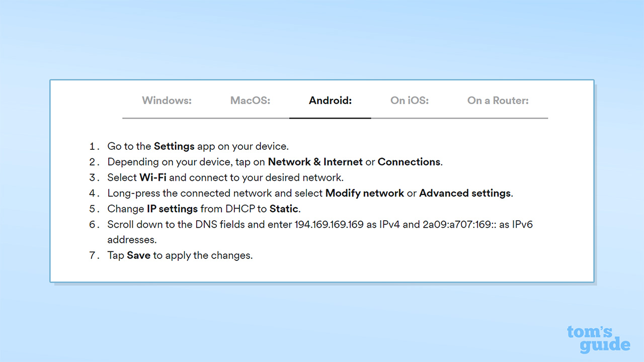644x362 pixels.
Task: Click the bold Save word in step 7
Action: pyautogui.click(x=138, y=255)
